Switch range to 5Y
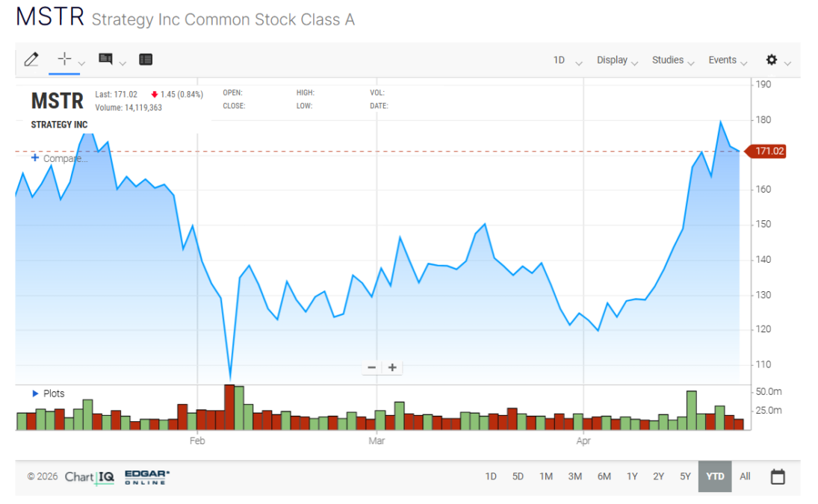 tap(685, 476)
